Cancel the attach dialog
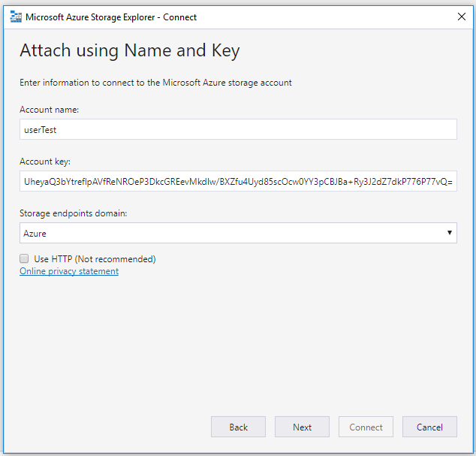 pos(429,427)
